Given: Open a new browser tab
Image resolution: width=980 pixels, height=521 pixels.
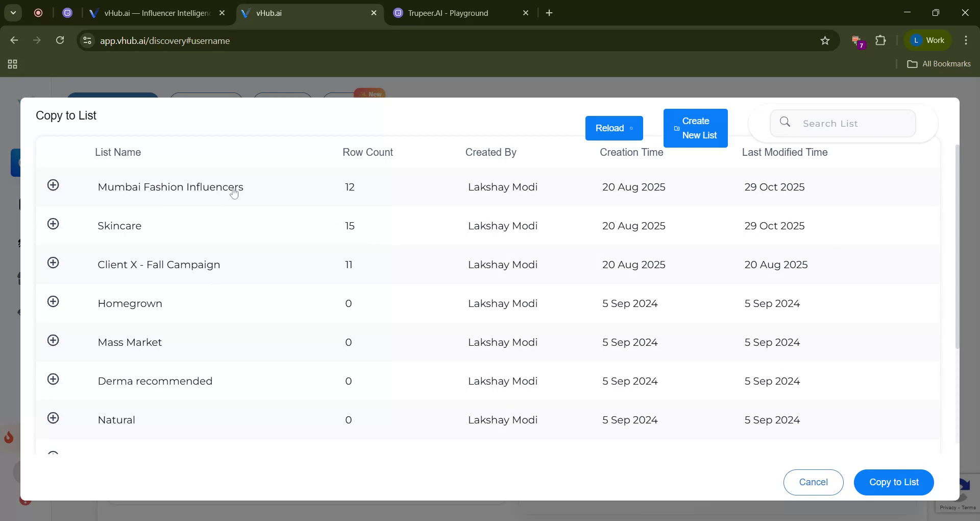Looking at the screenshot, I should click(549, 13).
